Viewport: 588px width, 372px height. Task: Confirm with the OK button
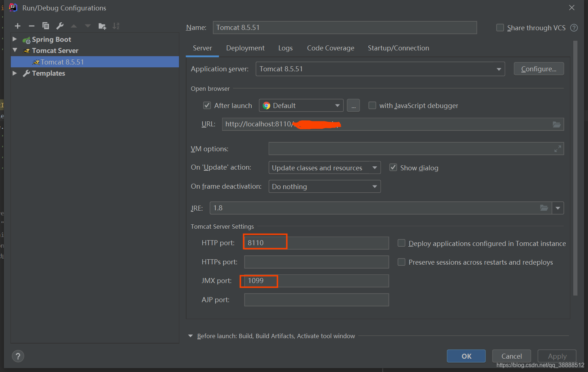coord(466,356)
